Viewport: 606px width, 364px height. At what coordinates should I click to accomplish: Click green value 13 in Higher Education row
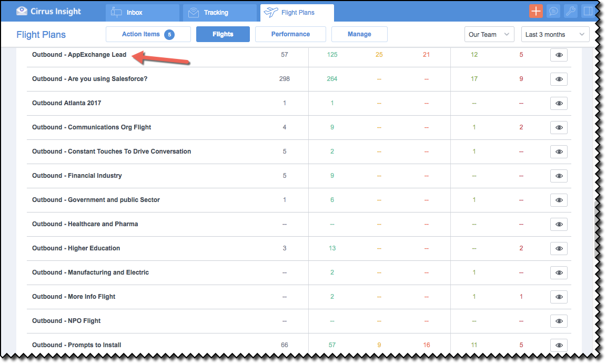(x=332, y=248)
